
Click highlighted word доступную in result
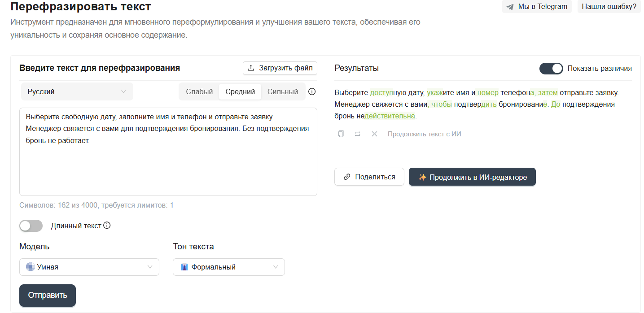click(x=388, y=93)
